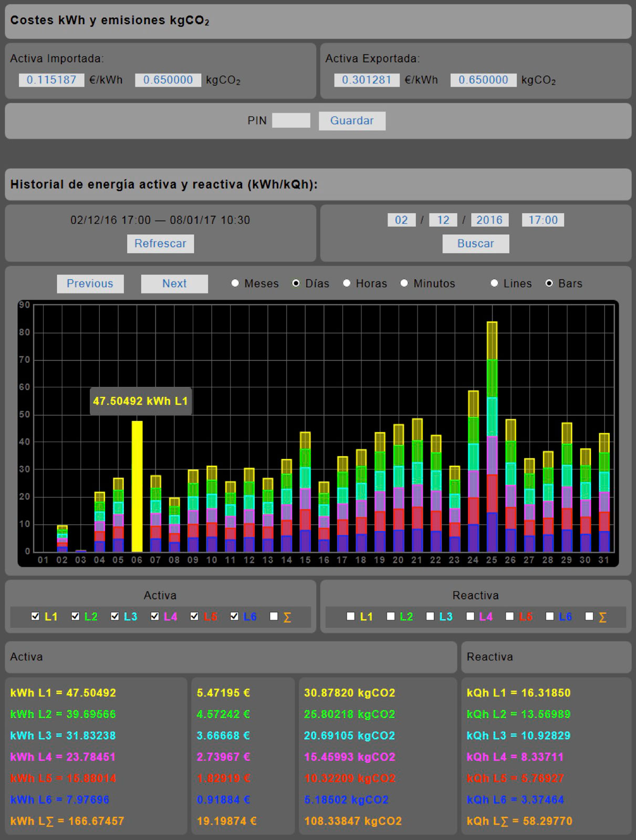Click date range '02/12/16 17:00 — 08/01/17 10:30'
The height and width of the screenshot is (840, 636).
point(160,220)
